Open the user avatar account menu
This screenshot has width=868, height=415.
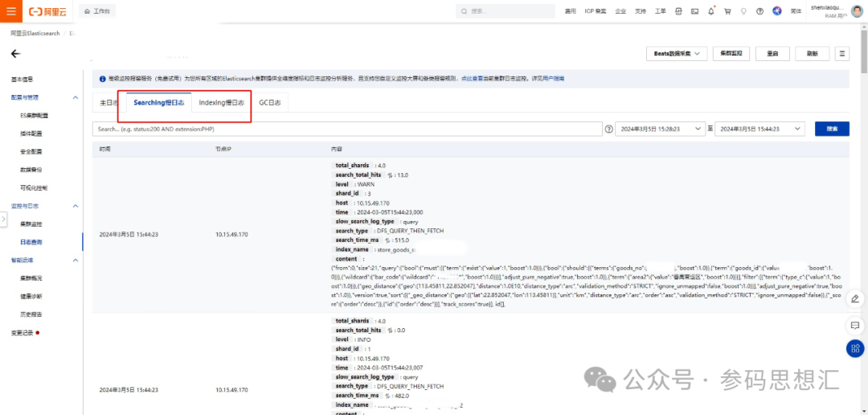856,11
